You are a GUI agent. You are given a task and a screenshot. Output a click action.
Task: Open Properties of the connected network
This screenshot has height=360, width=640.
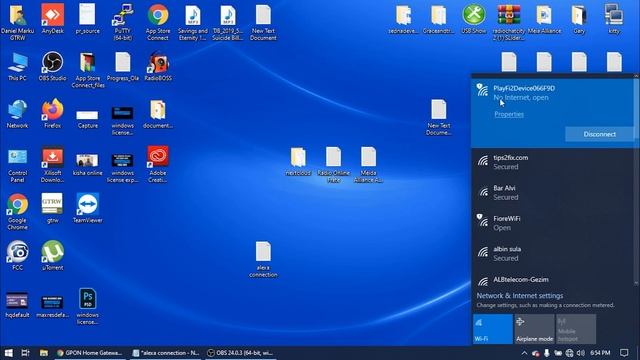tap(509, 114)
